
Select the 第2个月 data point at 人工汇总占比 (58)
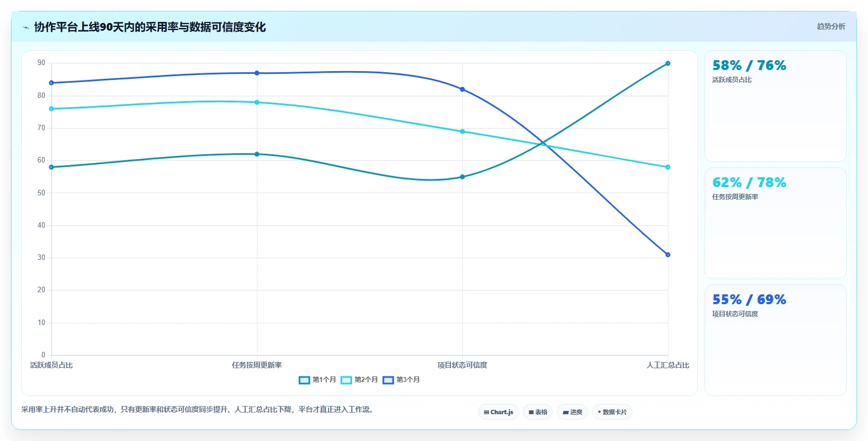[x=668, y=167]
